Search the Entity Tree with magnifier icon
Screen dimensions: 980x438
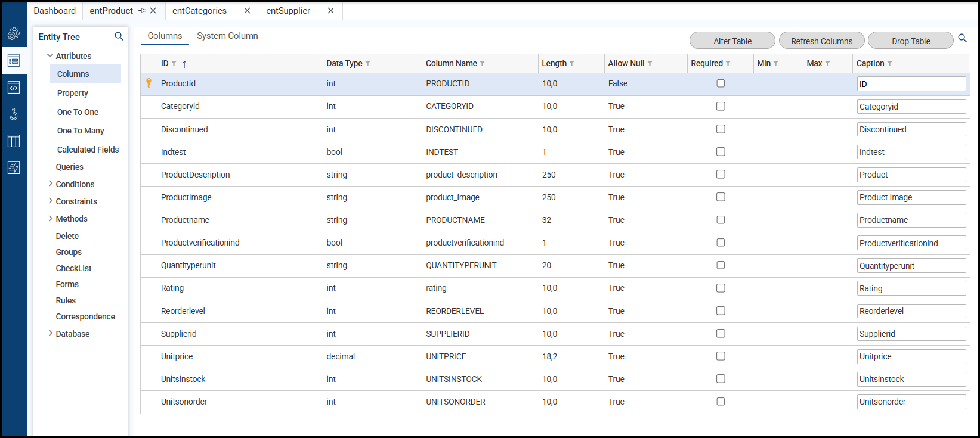click(119, 36)
